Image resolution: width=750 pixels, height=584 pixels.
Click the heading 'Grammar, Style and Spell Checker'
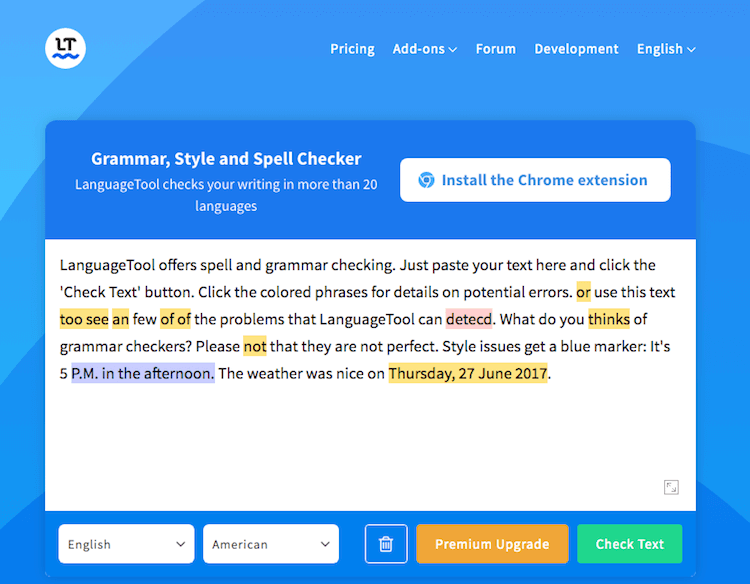click(226, 158)
